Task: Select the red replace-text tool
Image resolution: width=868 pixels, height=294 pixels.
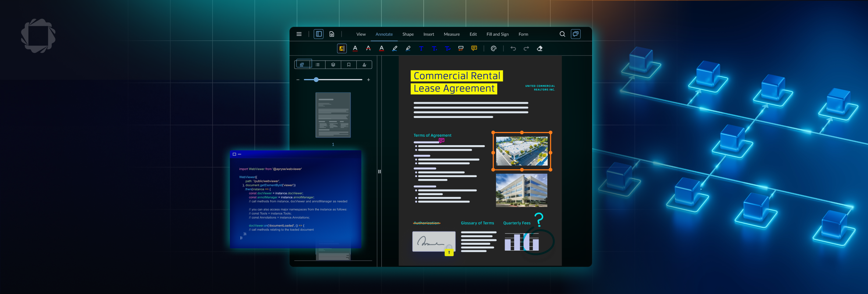Action: tap(461, 49)
